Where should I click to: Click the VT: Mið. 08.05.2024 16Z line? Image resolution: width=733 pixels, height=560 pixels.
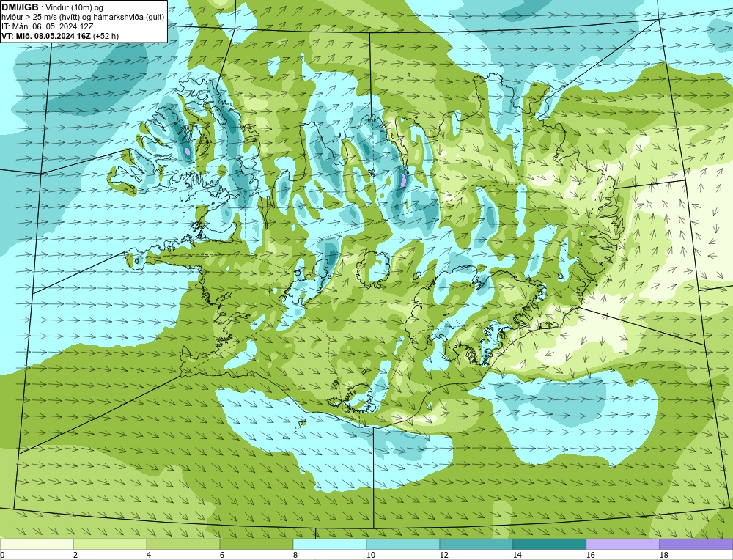60,36
